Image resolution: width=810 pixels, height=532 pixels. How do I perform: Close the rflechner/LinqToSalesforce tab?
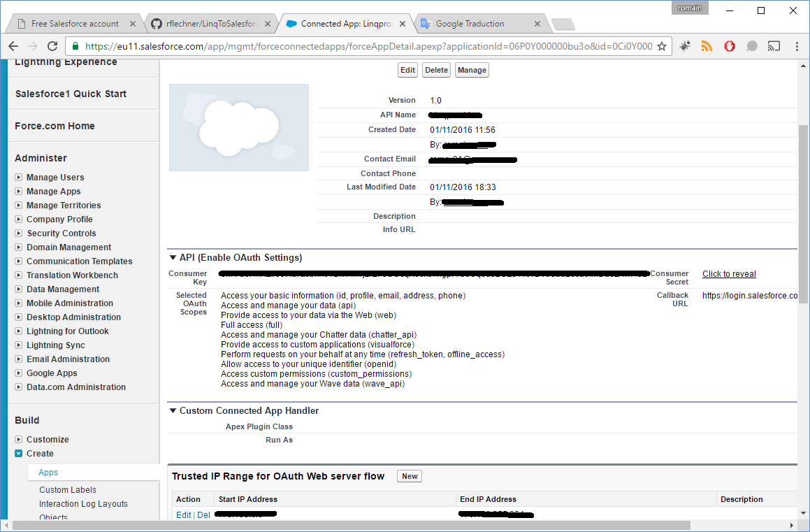(268, 24)
